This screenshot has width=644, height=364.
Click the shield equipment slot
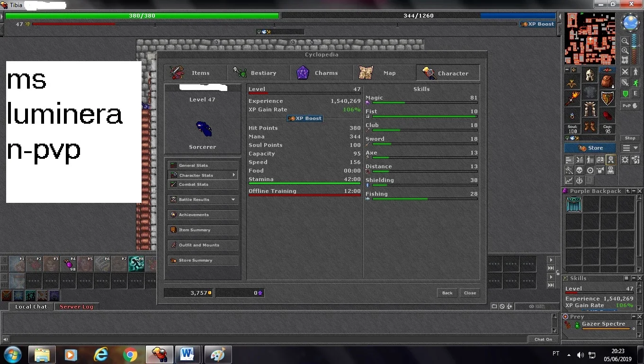pos(607,99)
